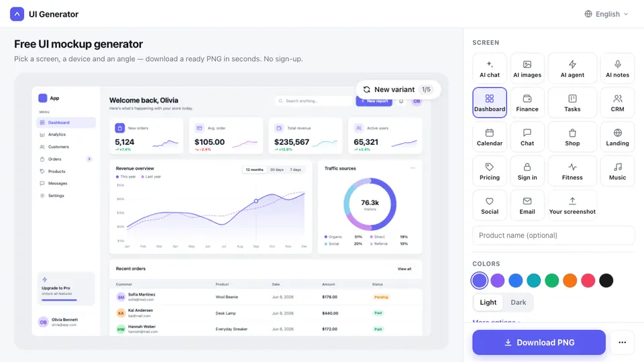Choose the Finance wallet screen
The height and width of the screenshot is (362, 644).
[527, 103]
